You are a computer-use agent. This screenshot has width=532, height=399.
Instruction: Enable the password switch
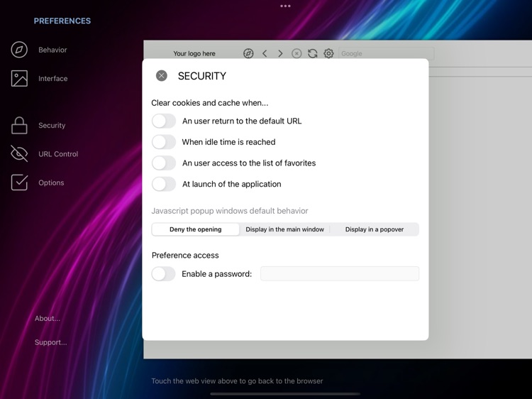(164, 274)
